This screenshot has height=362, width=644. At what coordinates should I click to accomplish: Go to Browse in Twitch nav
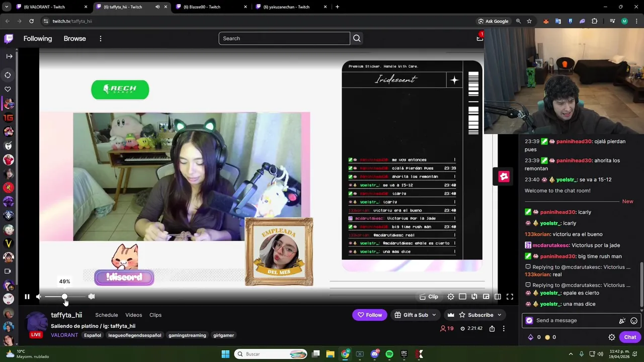click(x=74, y=39)
